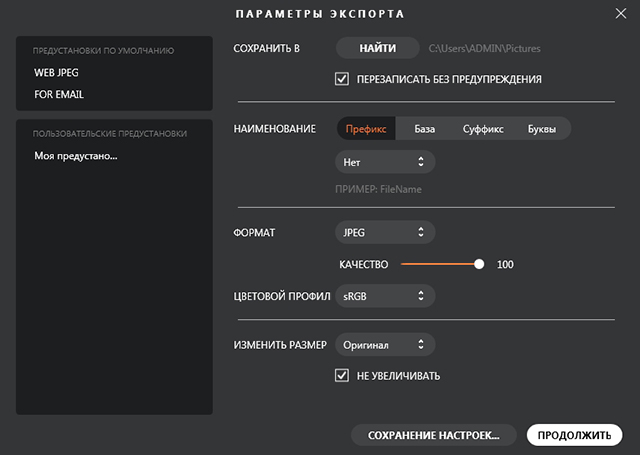
Task: Switch to the 'База' naming tab
Action: click(x=425, y=129)
